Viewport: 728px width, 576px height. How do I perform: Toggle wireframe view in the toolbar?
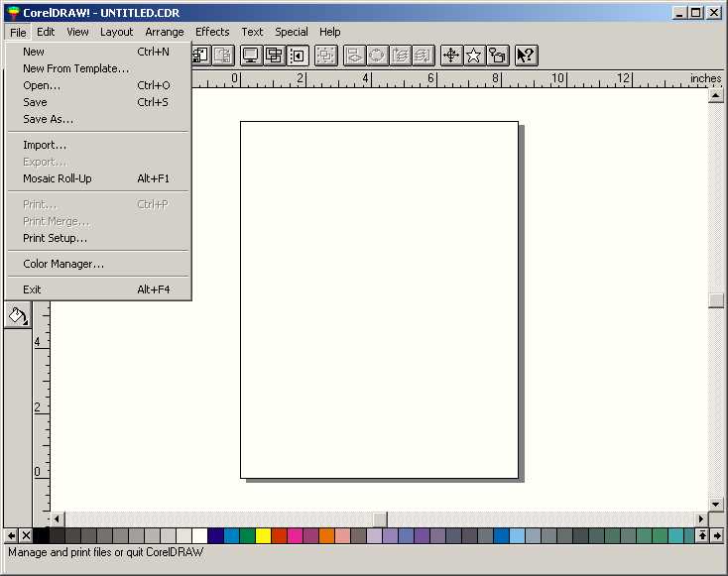tap(274, 56)
